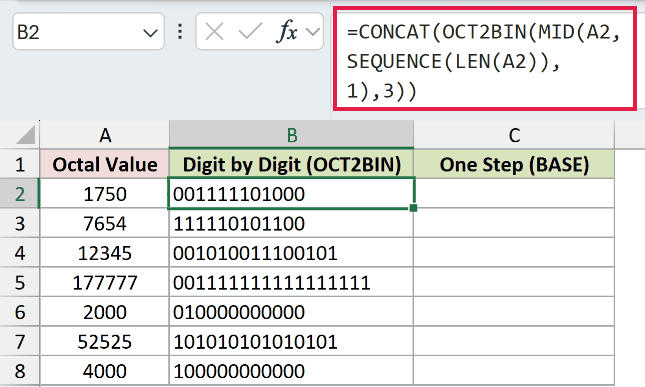
Task: Select empty cell C2 next to 1750 row
Action: coord(514,194)
